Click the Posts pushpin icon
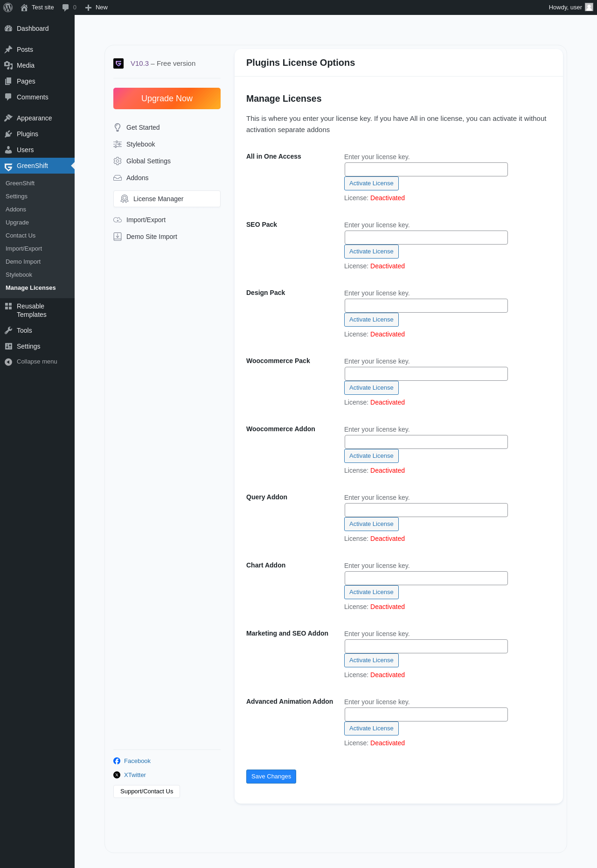This screenshot has width=597, height=868. (x=8, y=49)
